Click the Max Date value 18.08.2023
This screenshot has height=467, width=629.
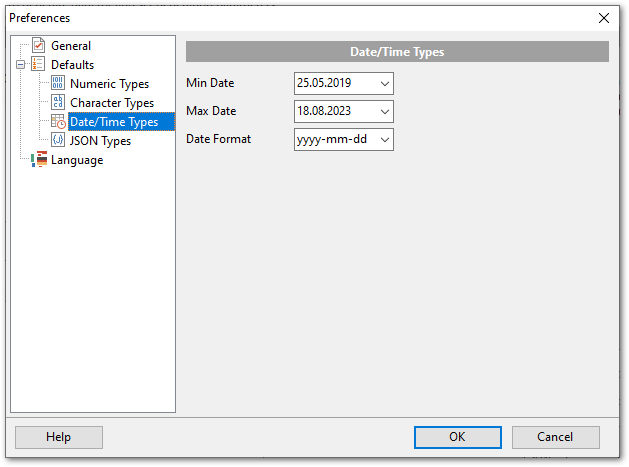tap(324, 111)
